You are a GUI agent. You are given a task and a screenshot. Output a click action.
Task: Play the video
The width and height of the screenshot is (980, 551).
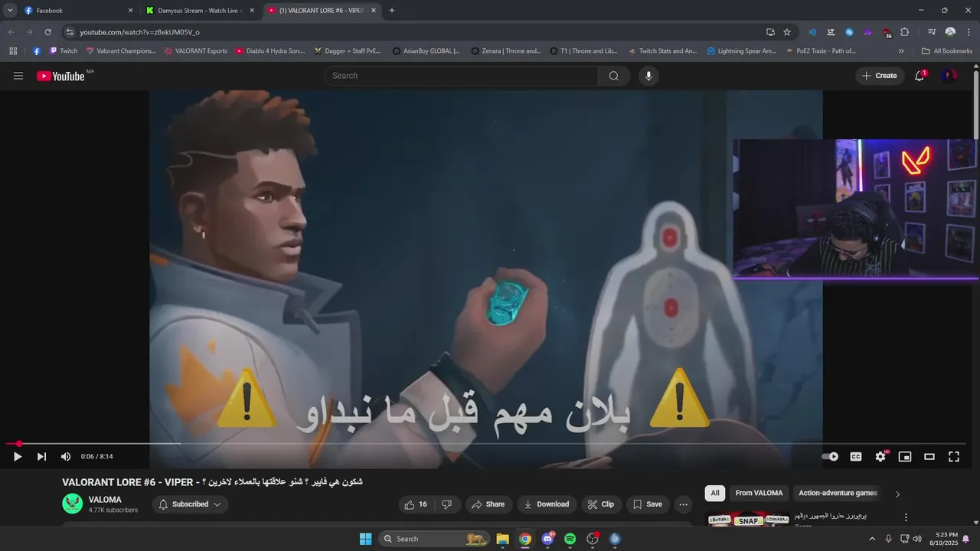tap(18, 457)
